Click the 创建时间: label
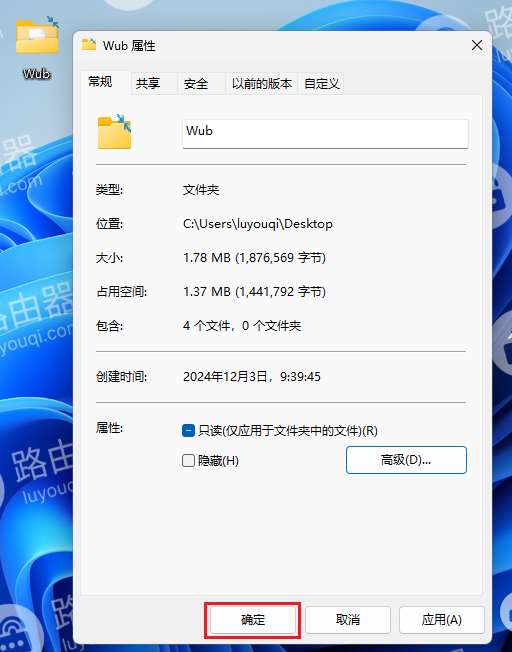 [x=121, y=377]
